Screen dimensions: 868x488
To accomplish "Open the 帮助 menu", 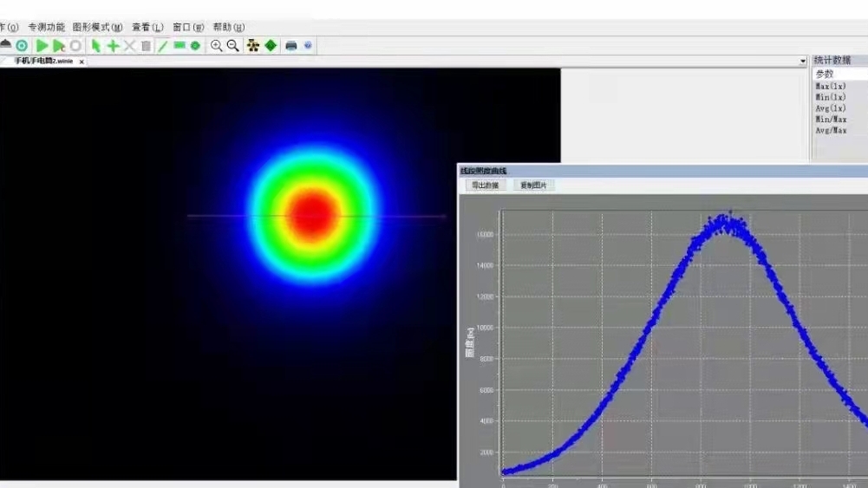I will click(228, 28).
